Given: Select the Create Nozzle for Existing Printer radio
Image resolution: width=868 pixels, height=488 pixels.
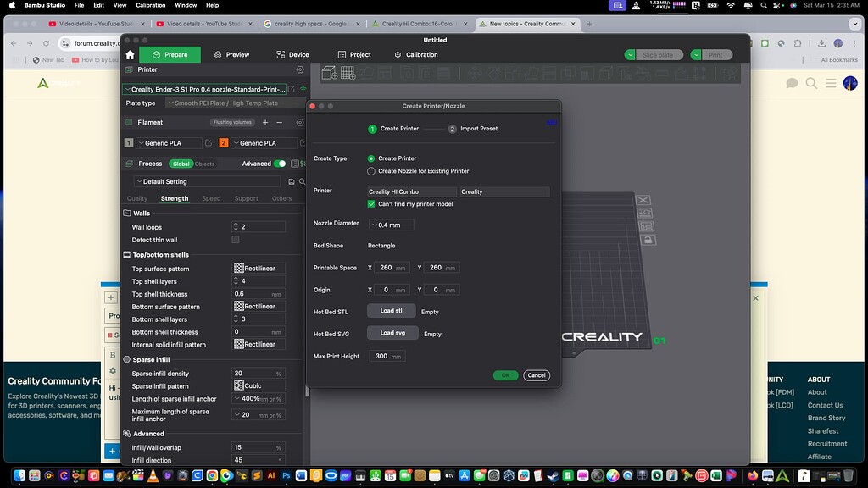Looking at the screenshot, I should (370, 170).
